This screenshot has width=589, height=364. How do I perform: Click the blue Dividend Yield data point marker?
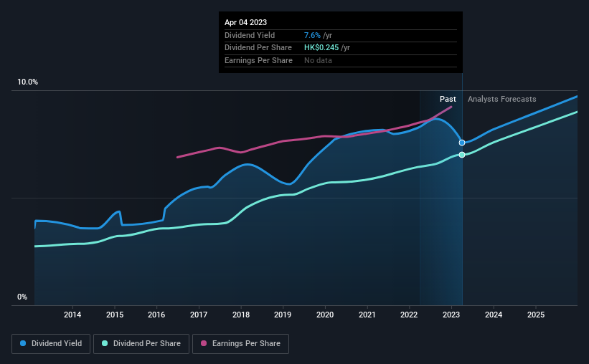(462, 143)
